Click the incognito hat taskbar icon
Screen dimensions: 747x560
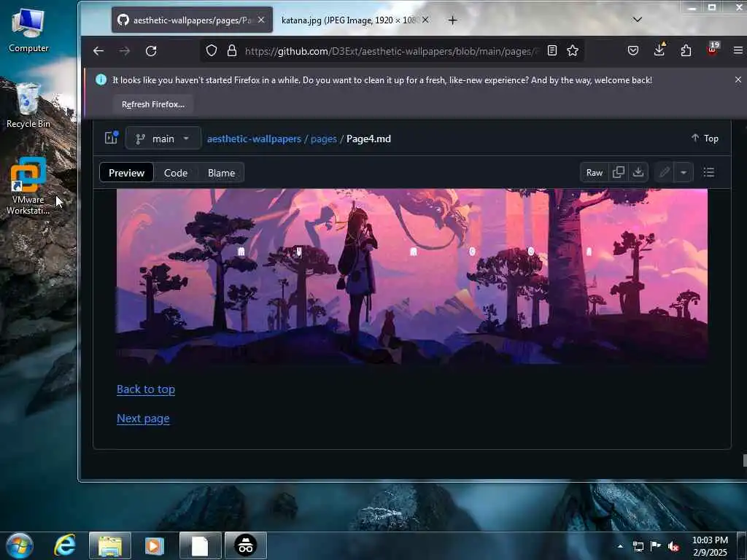pyautogui.click(x=246, y=545)
